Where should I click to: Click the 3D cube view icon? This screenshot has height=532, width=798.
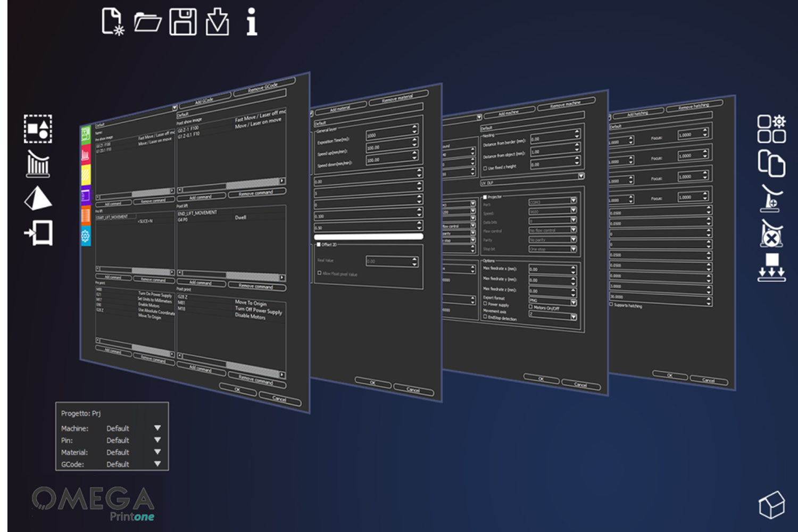point(771,504)
